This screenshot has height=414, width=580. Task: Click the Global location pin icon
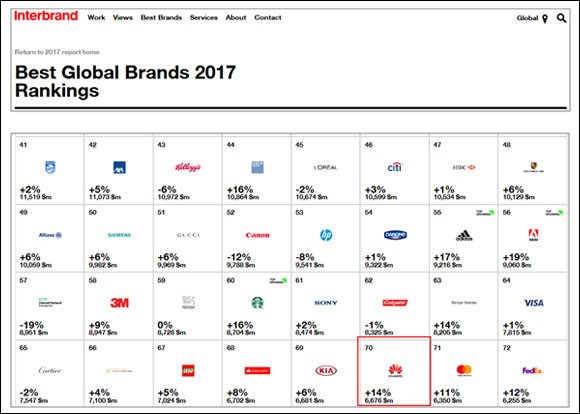(x=544, y=19)
